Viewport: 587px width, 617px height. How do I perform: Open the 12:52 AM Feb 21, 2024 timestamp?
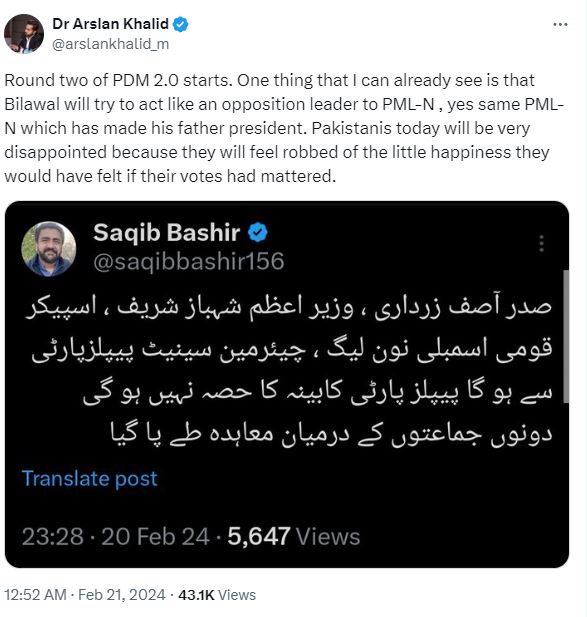pos(85,595)
